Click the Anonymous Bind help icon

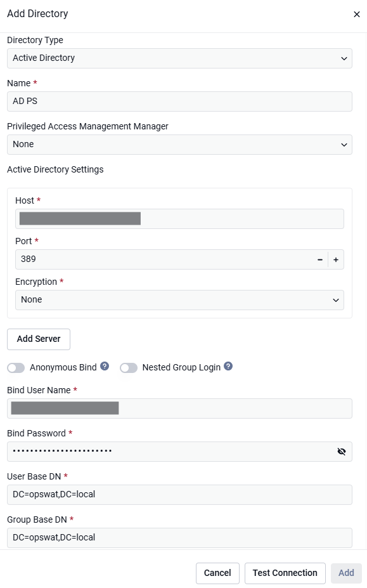pyautogui.click(x=105, y=366)
